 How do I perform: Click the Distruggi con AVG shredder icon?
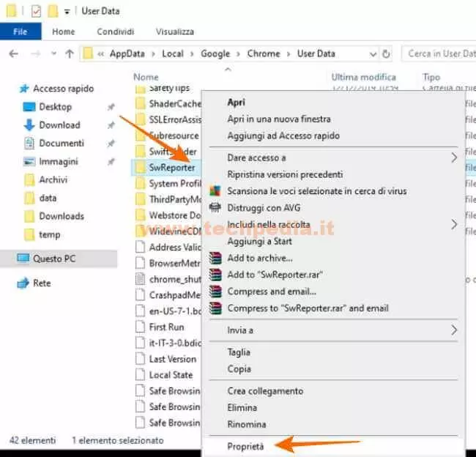pos(215,207)
